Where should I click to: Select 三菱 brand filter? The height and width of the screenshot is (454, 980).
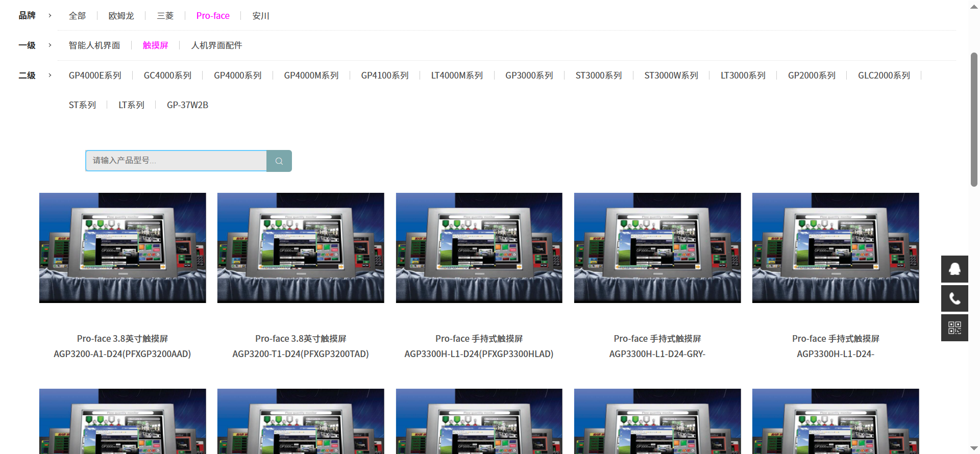(x=165, y=16)
